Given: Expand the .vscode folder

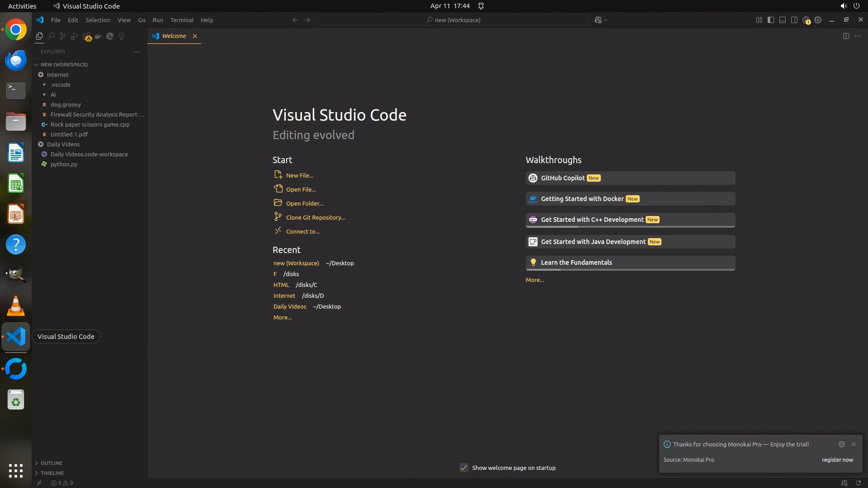Looking at the screenshot, I should (x=60, y=84).
